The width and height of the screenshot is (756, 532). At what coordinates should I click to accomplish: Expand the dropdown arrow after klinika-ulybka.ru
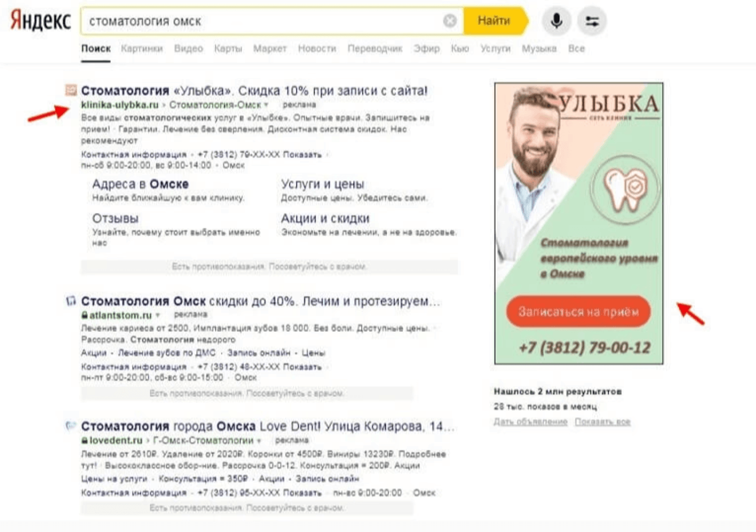[267, 105]
